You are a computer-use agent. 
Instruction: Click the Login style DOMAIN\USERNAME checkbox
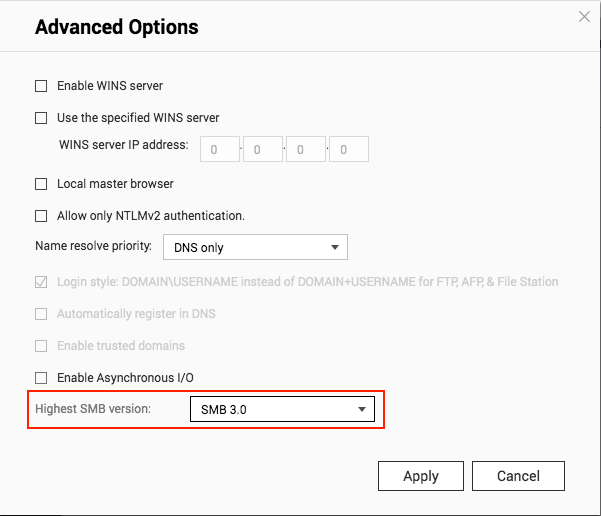coord(41,282)
